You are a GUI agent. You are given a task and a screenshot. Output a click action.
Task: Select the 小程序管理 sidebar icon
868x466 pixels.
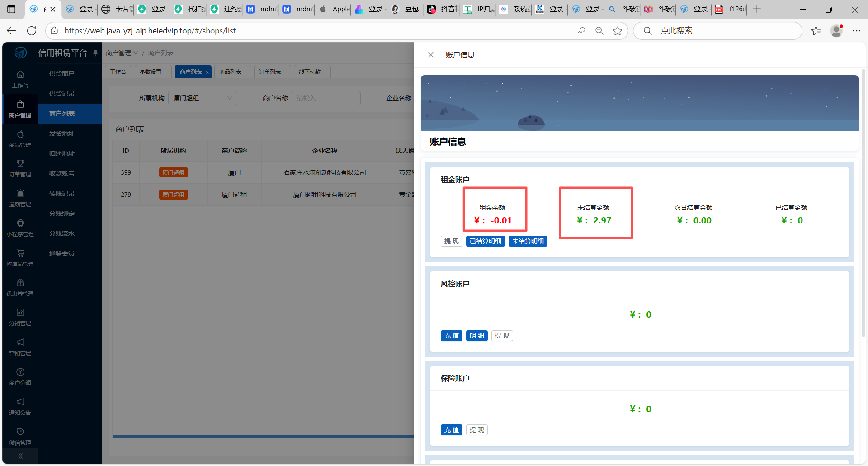20,223
